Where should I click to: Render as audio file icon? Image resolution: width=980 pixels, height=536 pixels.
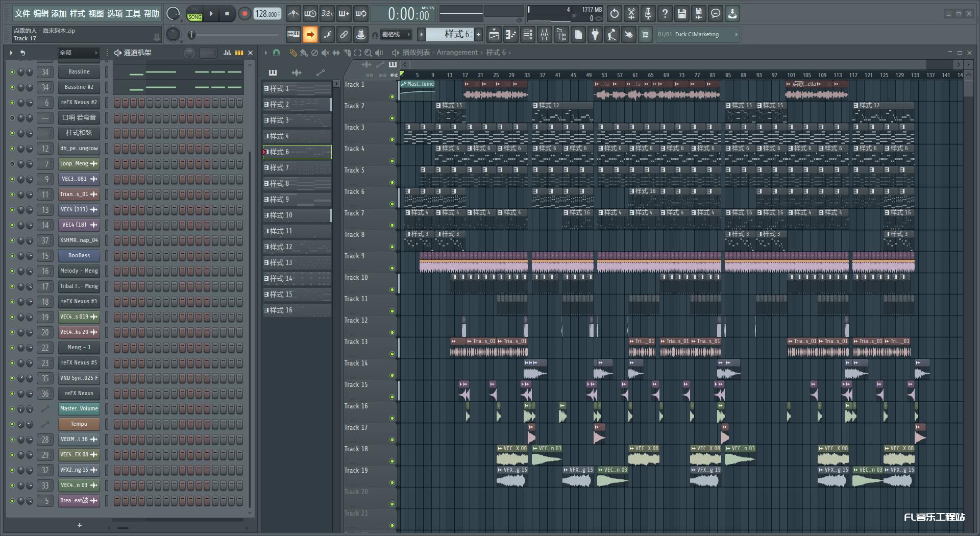[699, 14]
